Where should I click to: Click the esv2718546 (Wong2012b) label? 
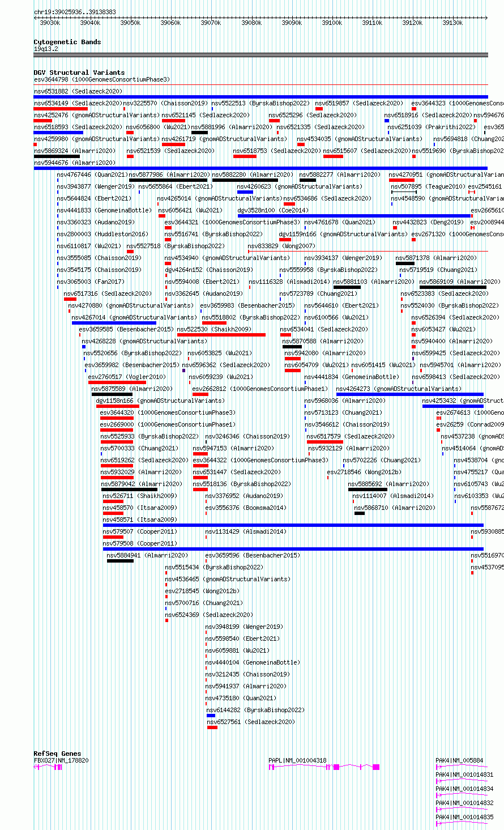[x=364, y=472]
